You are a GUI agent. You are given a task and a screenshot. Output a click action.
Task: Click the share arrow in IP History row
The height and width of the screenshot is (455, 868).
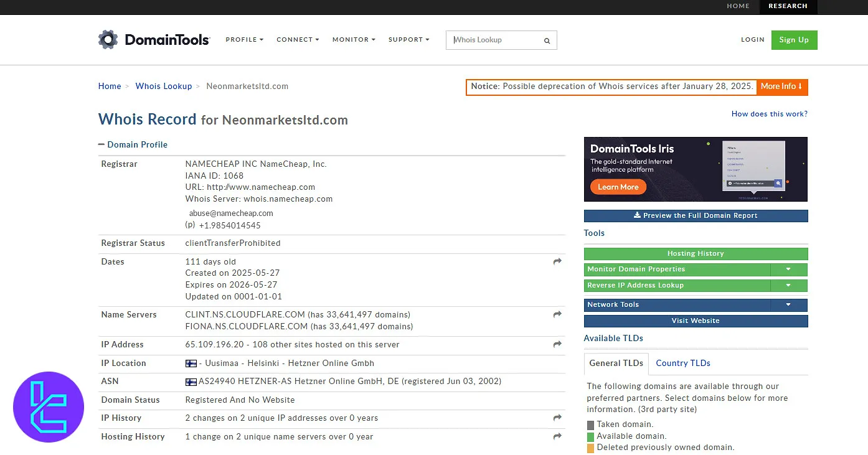point(557,418)
